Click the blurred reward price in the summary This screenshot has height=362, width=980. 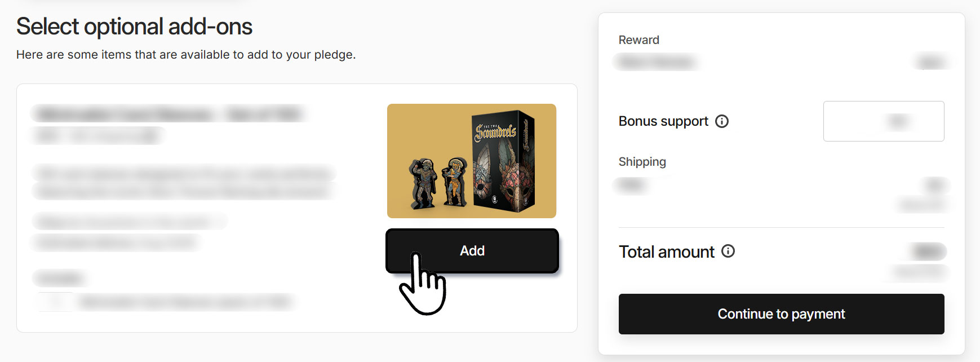930,61
